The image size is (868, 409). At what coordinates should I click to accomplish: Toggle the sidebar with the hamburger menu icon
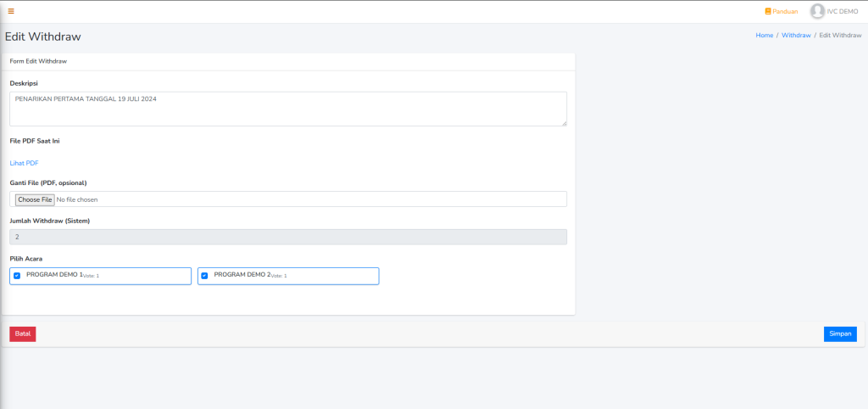pyautogui.click(x=11, y=11)
